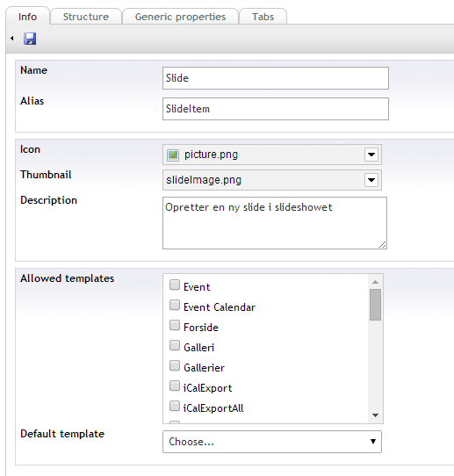Click the resize grip of Description textarea
Screen dimensions: 454x476
[382, 245]
